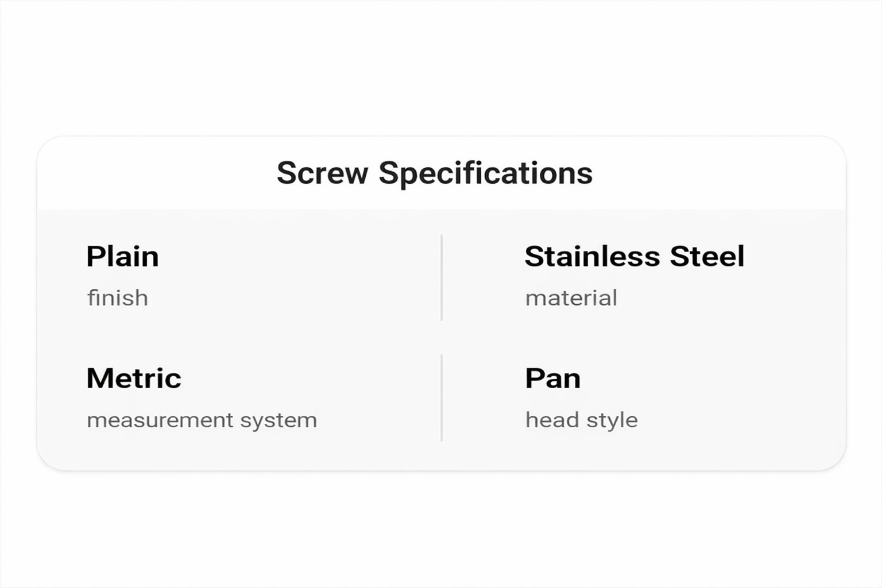Select the Pan head style value
The height and width of the screenshot is (588, 882).
coord(552,378)
